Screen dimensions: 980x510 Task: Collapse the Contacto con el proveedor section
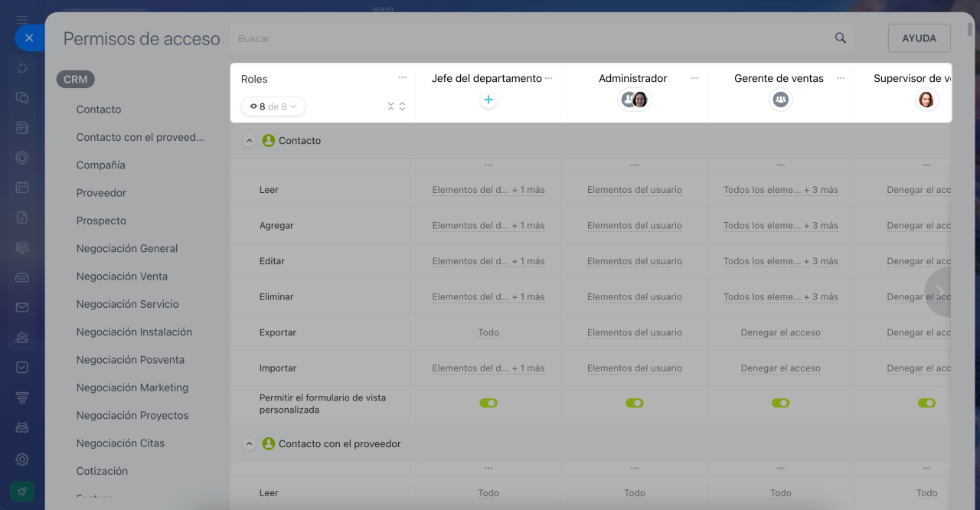[249, 444]
